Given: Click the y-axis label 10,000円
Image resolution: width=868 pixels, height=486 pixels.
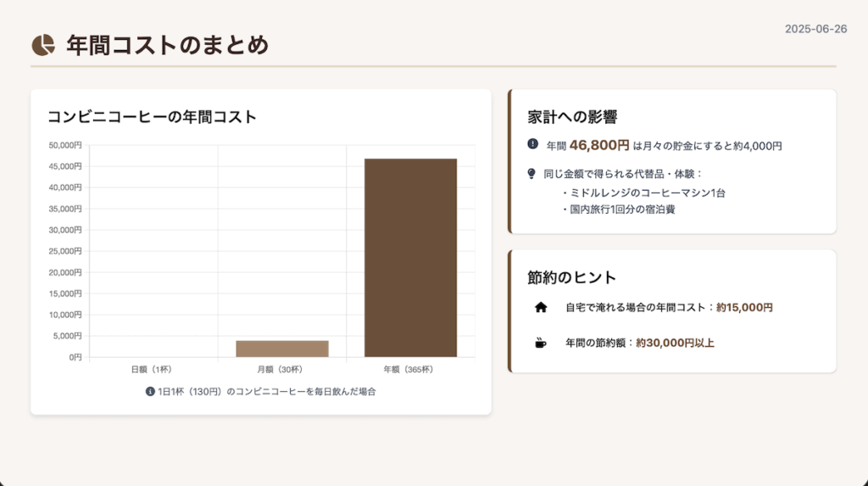Looking at the screenshot, I should 64,315.
